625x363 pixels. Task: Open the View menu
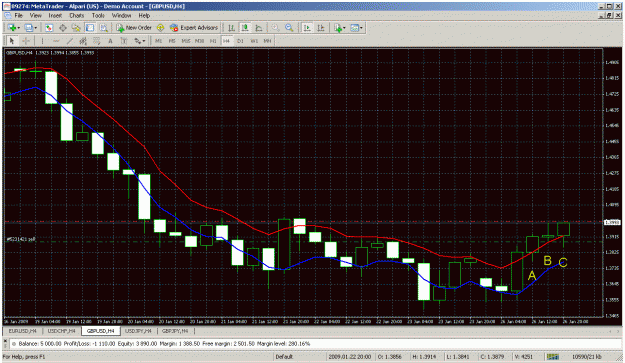pos(35,16)
